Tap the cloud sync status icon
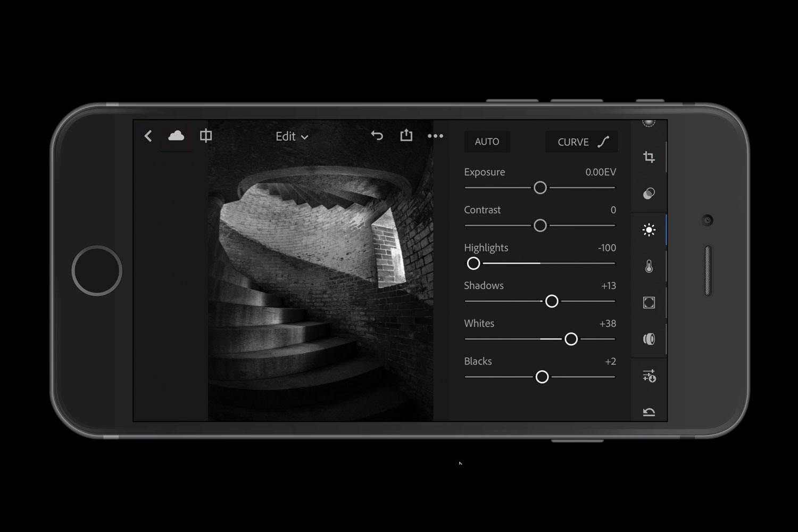This screenshot has width=798, height=532. pos(176,136)
